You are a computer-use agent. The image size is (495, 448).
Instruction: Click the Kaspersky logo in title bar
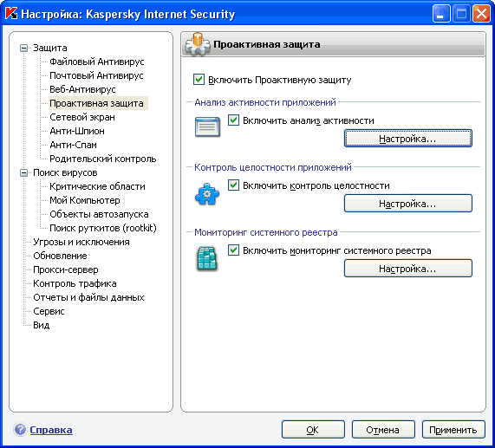(x=11, y=14)
